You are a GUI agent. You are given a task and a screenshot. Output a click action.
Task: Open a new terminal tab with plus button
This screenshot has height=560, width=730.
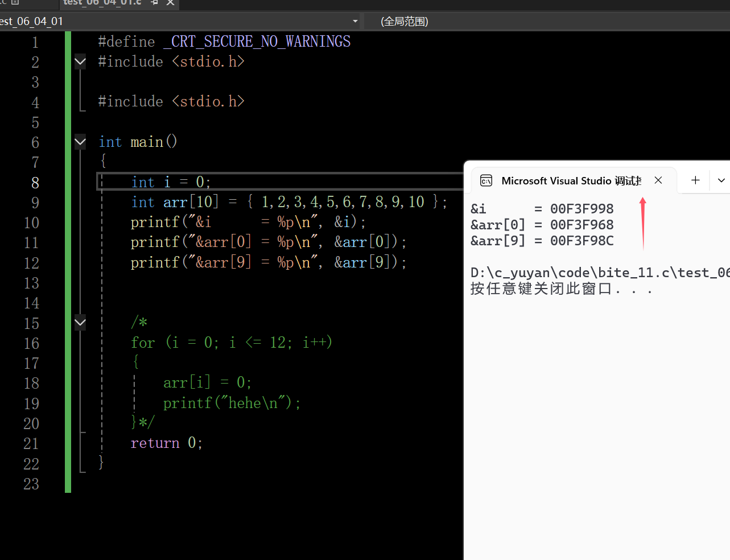tap(695, 180)
